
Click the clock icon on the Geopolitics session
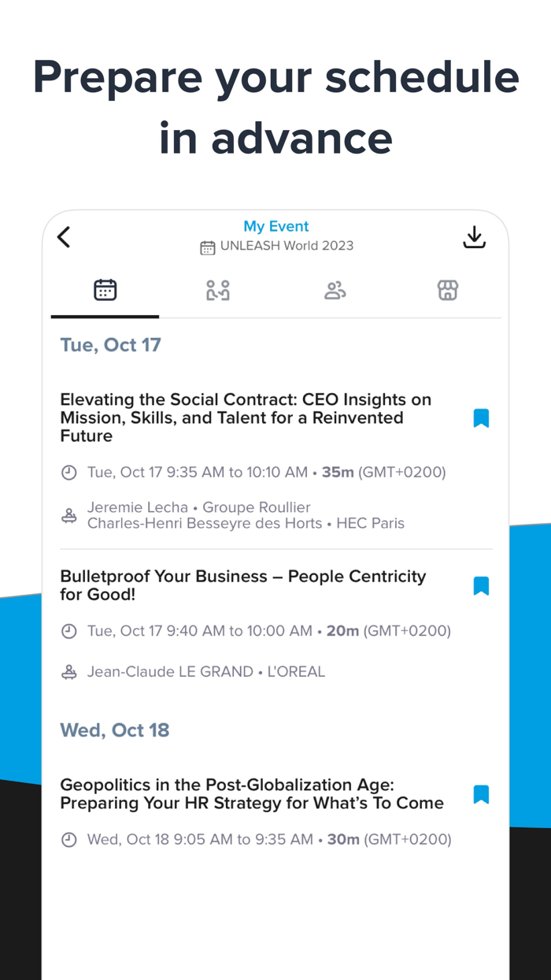69,839
